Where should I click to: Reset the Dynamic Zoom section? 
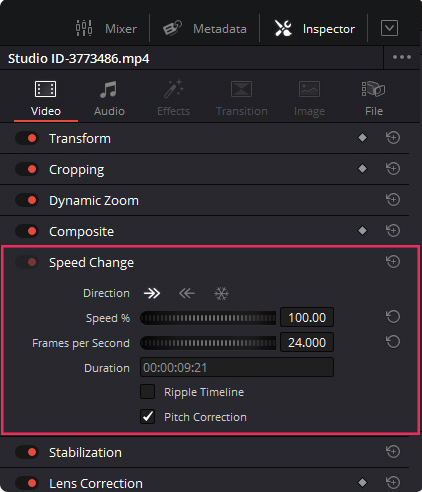[393, 199]
